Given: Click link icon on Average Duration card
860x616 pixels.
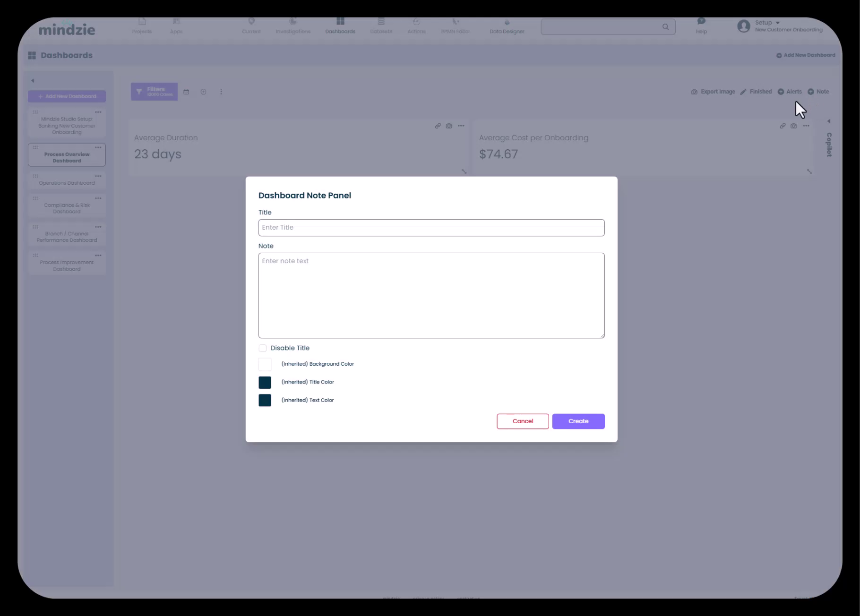Looking at the screenshot, I should (438, 126).
